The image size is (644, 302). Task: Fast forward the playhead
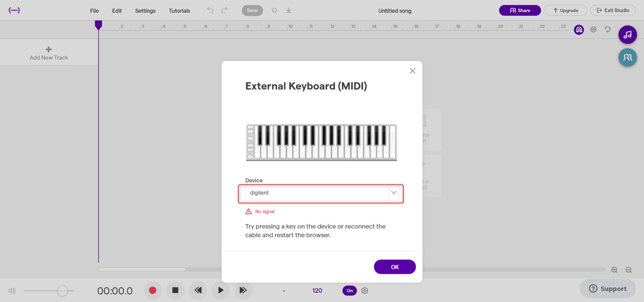[x=243, y=290]
